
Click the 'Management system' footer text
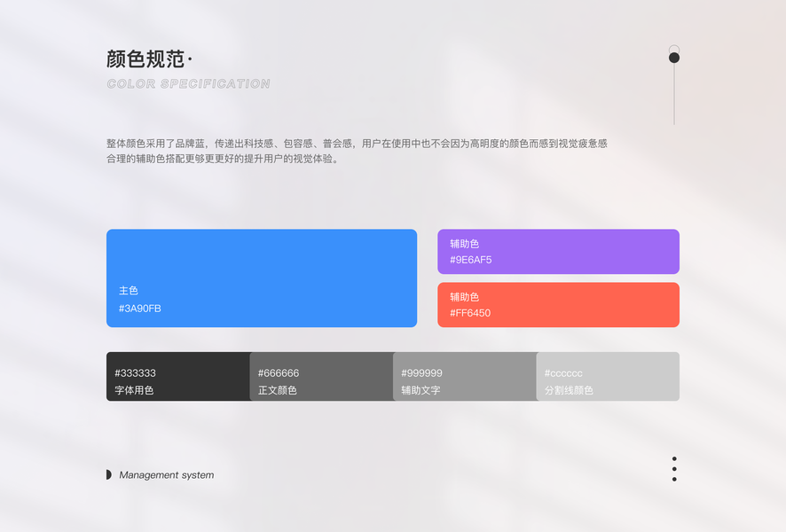click(x=167, y=475)
